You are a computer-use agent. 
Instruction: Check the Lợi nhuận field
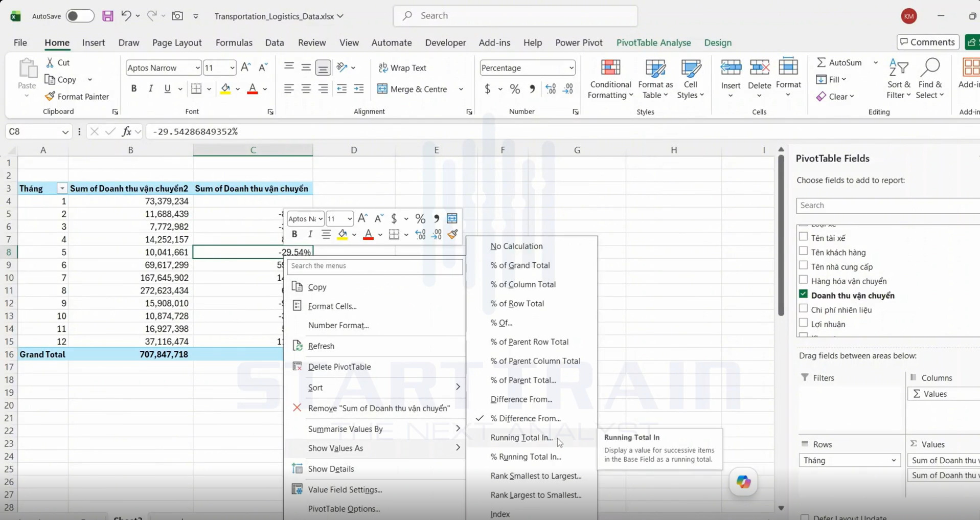point(803,323)
